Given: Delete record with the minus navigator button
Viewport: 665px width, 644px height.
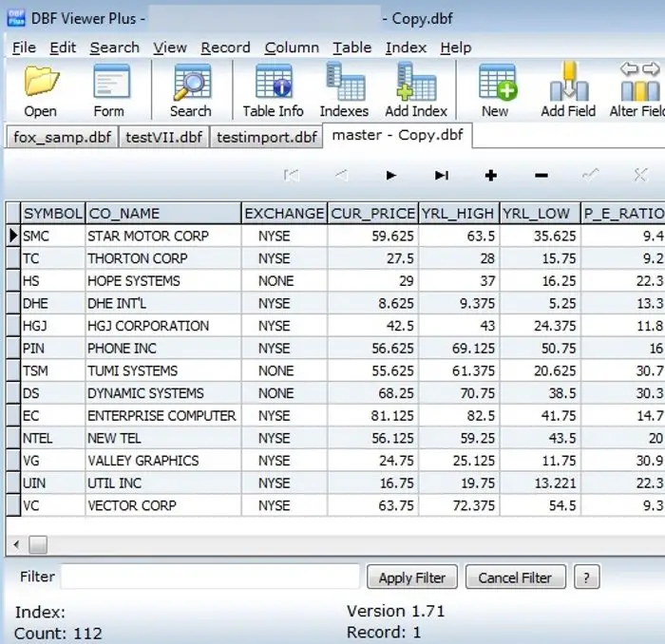Looking at the screenshot, I should tap(541, 175).
